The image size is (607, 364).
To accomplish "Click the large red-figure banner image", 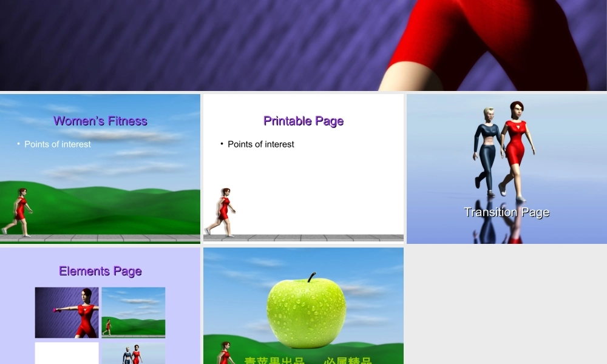I will (303, 45).
